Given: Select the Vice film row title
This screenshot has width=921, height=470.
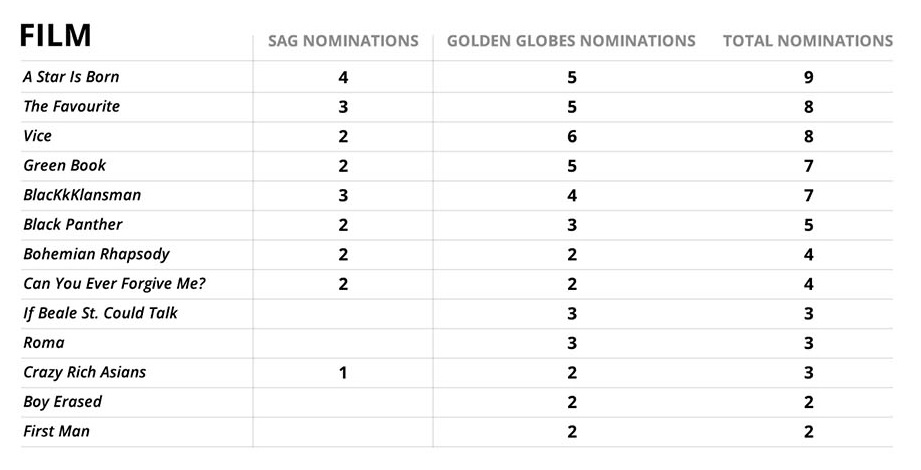Looking at the screenshot, I should click(x=38, y=136).
